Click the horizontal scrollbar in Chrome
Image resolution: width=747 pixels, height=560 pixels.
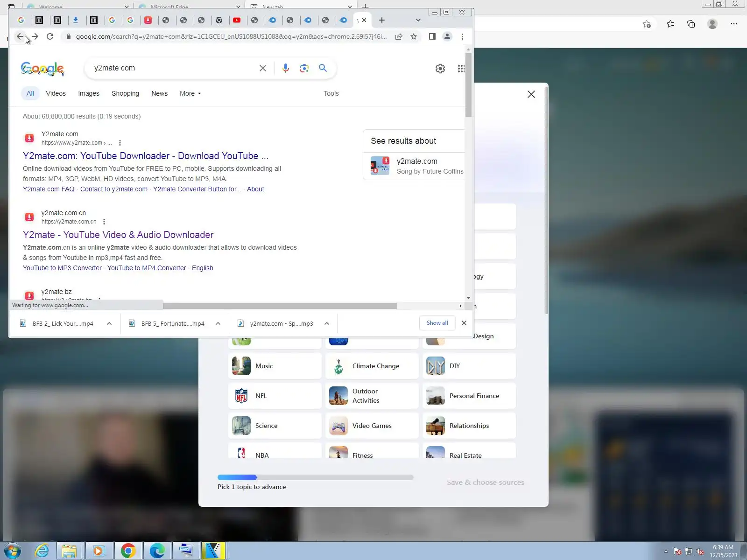click(x=280, y=306)
